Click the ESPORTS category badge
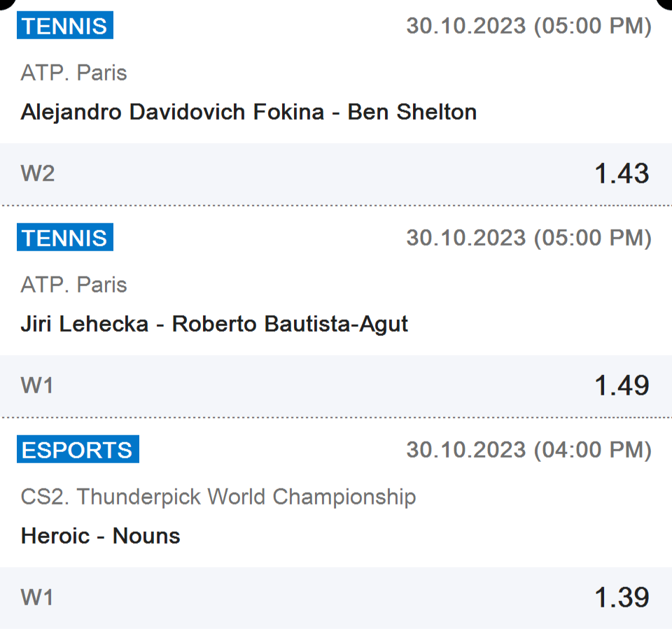Viewport: 672px width, 629px height. point(77,450)
